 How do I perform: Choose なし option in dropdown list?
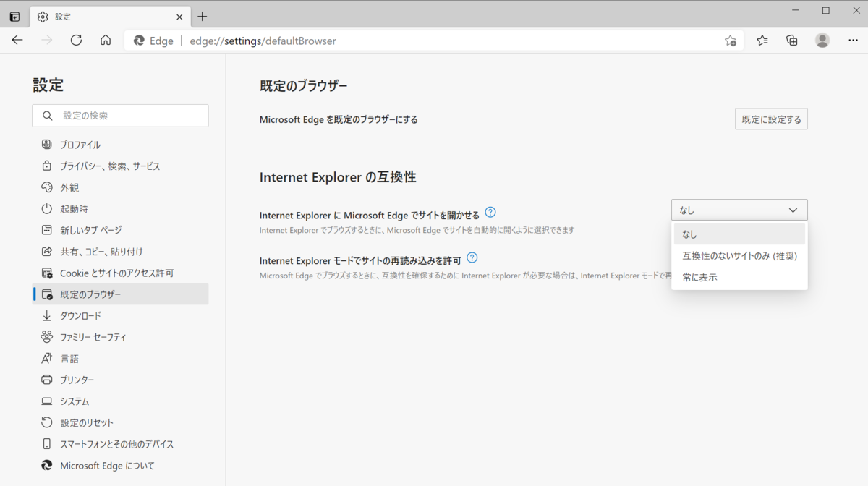coord(739,234)
